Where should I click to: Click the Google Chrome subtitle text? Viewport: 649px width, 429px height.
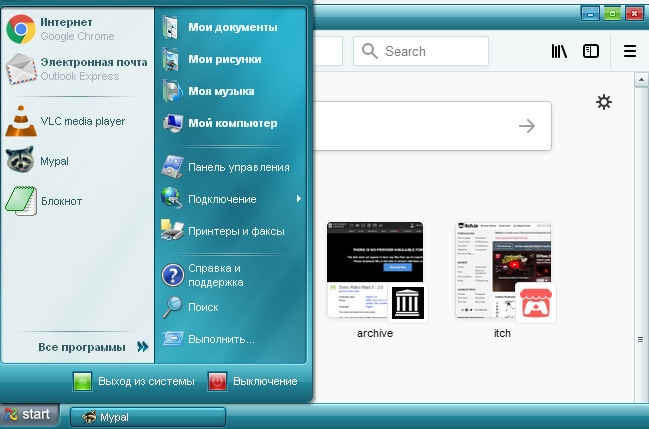click(77, 36)
